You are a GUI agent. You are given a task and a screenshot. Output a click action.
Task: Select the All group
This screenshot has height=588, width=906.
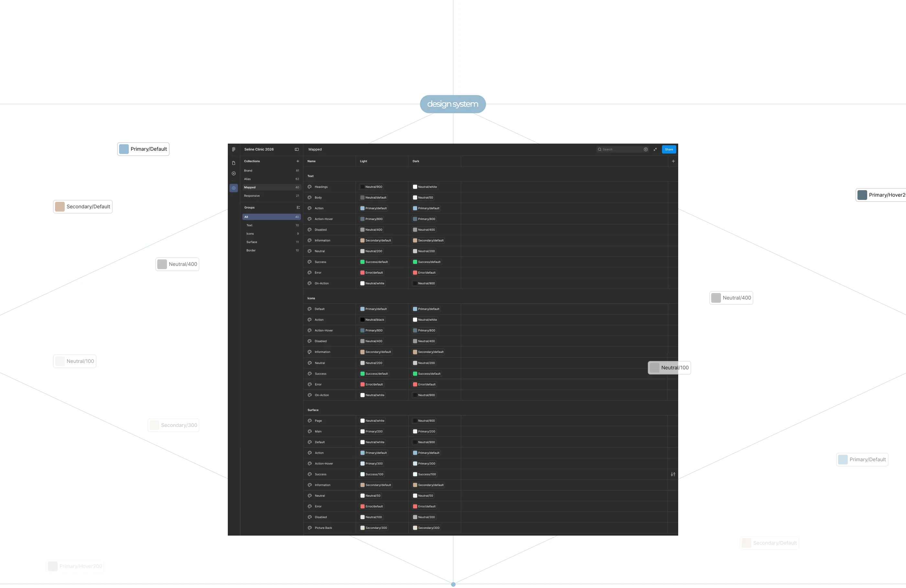coord(271,217)
